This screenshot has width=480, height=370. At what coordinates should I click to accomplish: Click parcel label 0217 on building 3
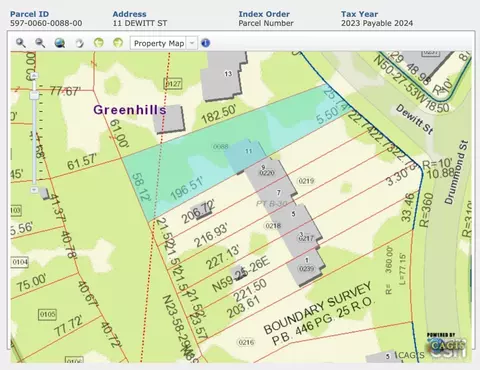306,239
